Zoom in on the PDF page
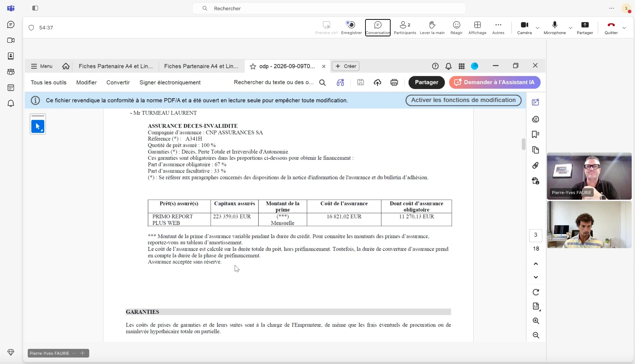Screen dimensions: 635x364 536,321
